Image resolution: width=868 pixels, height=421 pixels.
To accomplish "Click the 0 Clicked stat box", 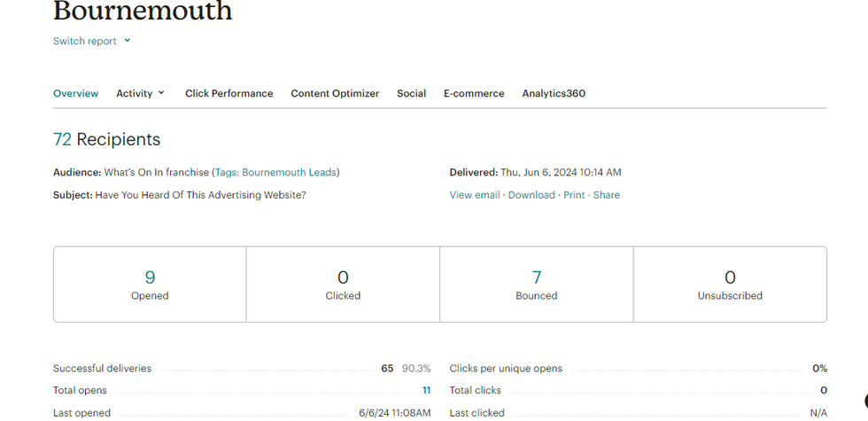I will coord(343,285).
